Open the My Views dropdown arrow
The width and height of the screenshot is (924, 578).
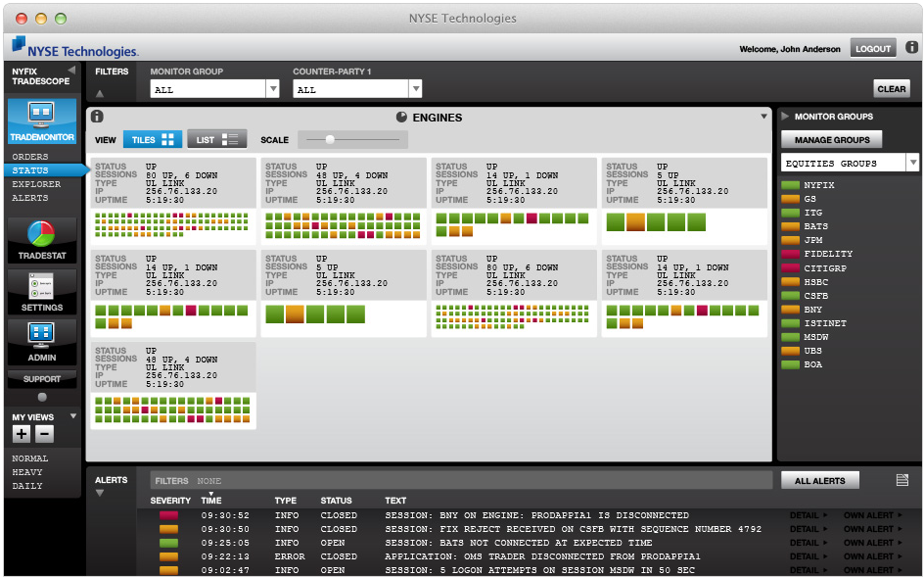point(73,416)
